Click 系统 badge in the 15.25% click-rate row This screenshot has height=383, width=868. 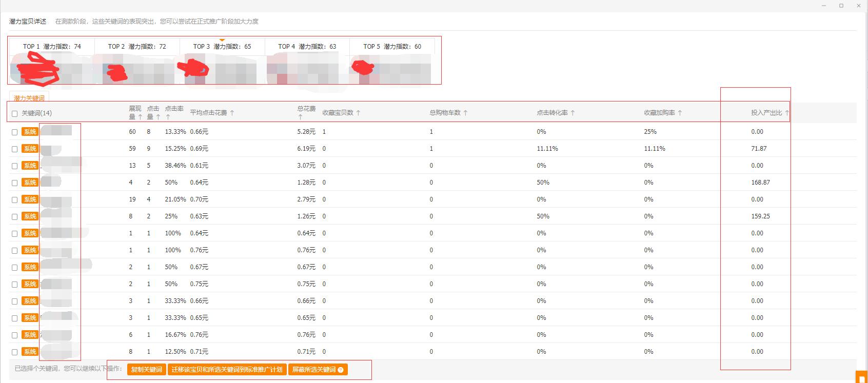pyautogui.click(x=30, y=149)
